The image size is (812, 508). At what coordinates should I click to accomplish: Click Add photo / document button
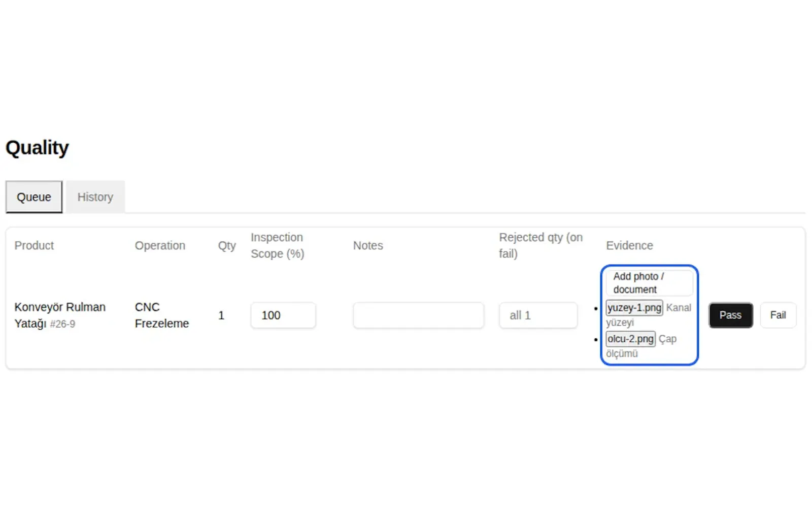(x=649, y=283)
